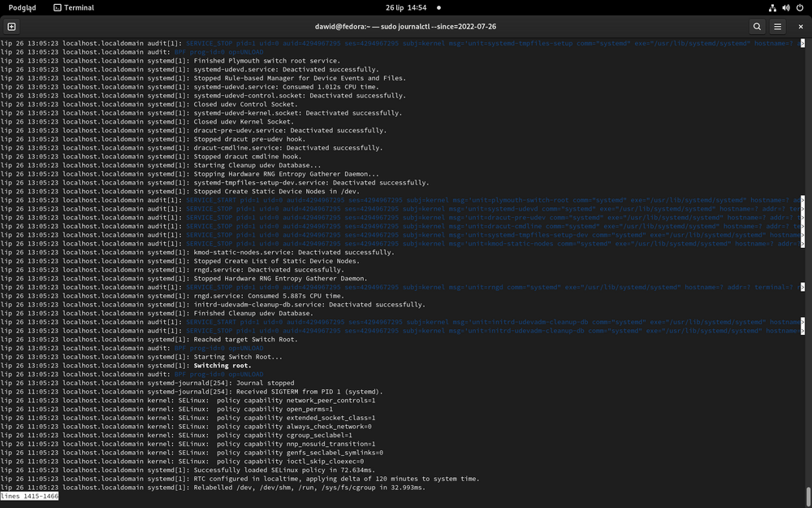Open a new terminal tab
Screen dimensions: 812x508
point(12,26)
